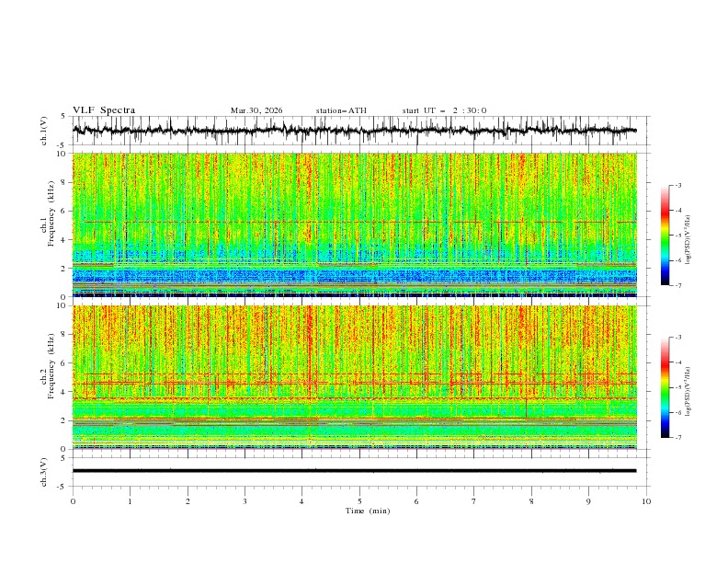Click the upper PSD color bar
728x563 pixels.
coord(665,236)
